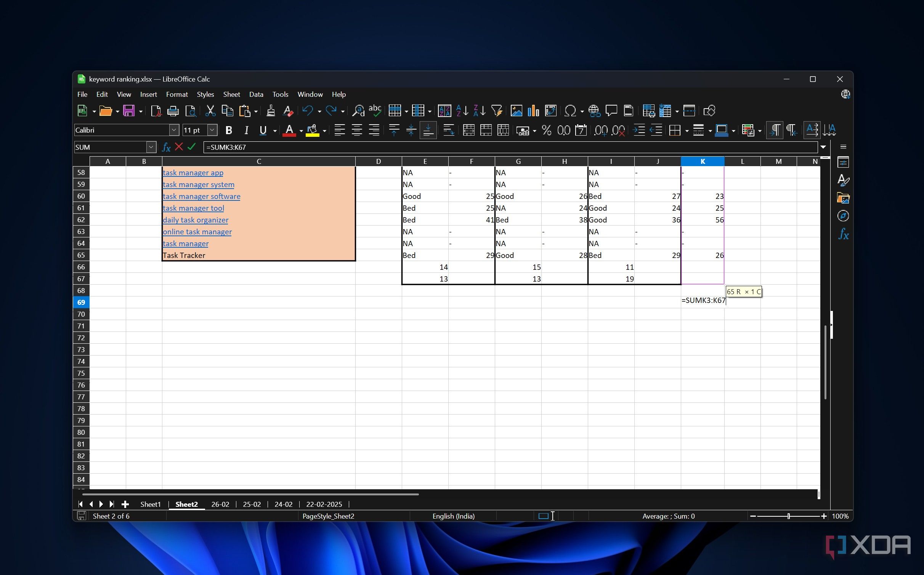The width and height of the screenshot is (924, 575).
Task: Toggle Underline formatting
Action: tap(263, 130)
